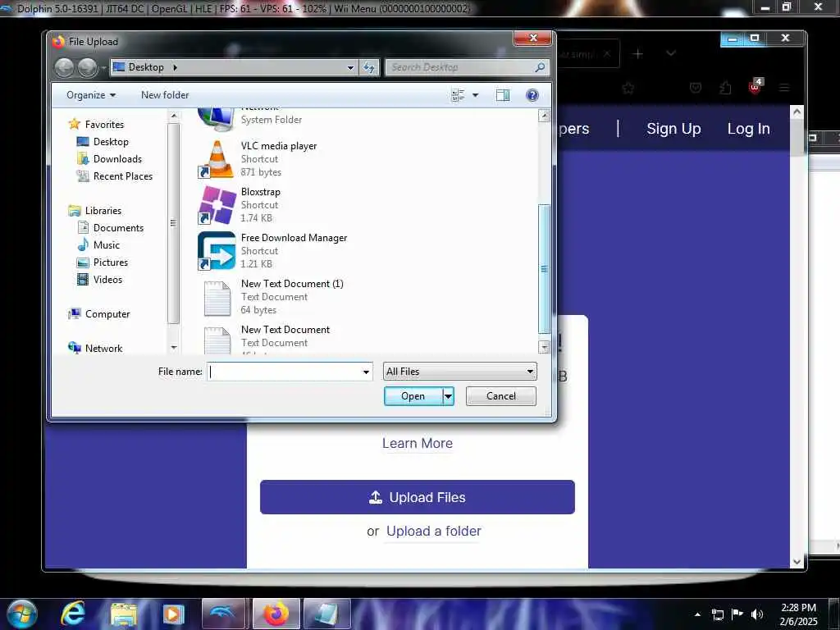Show hidden tray icons arrow
Screen dimensions: 840x630
click(697, 614)
